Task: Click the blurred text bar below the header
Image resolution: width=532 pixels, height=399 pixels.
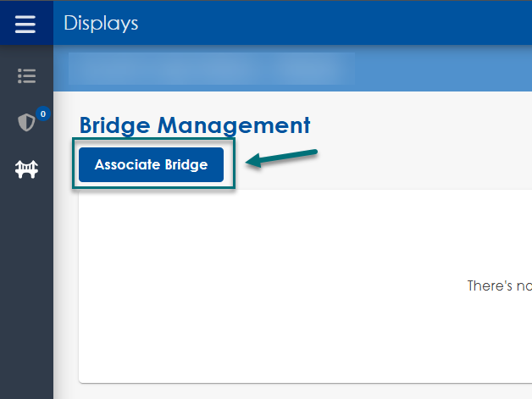Action: [x=212, y=68]
